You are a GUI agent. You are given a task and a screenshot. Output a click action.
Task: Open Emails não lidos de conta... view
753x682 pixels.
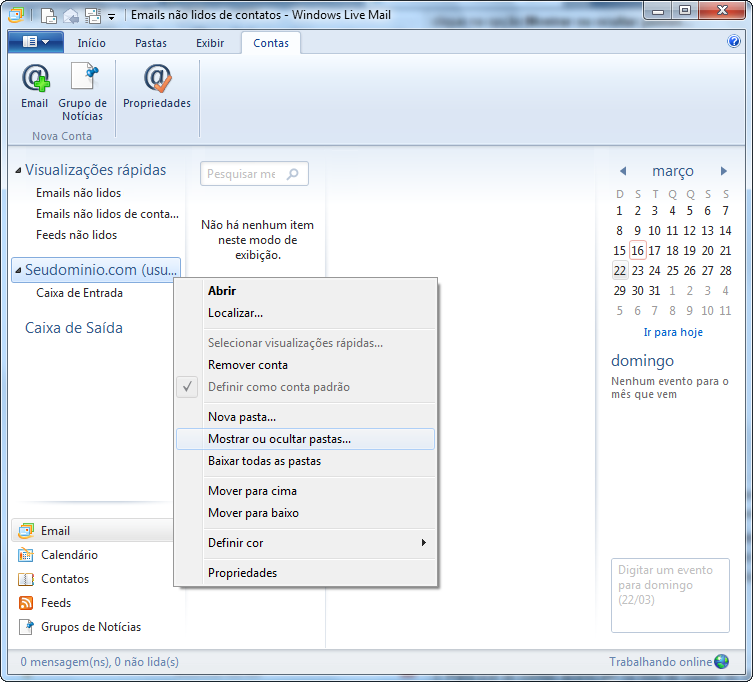(107, 214)
